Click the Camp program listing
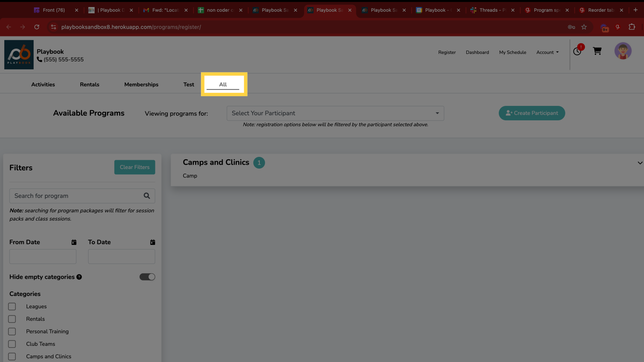This screenshot has height=362, width=644. [x=190, y=176]
